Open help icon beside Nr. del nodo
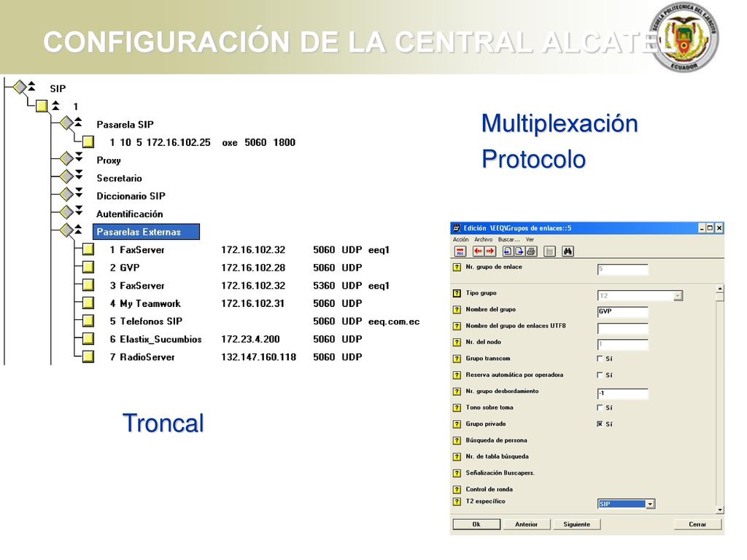Screen dimensions: 747x560 click(x=457, y=343)
